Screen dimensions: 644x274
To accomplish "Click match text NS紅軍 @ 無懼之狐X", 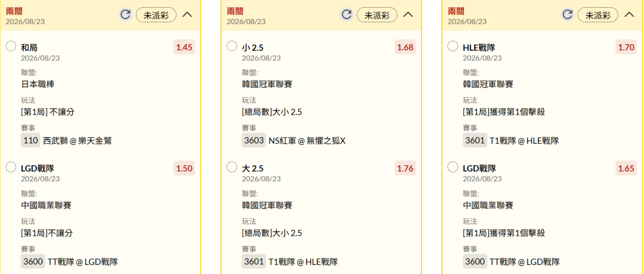I will tap(307, 141).
